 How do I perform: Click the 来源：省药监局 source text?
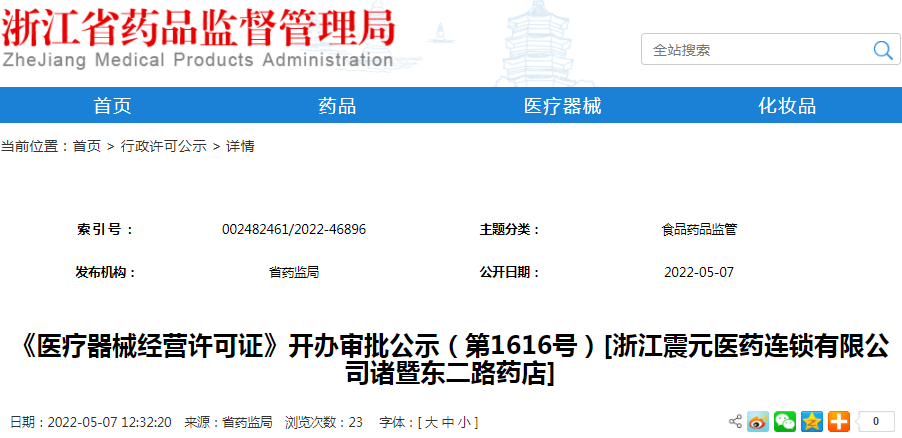[228, 422]
